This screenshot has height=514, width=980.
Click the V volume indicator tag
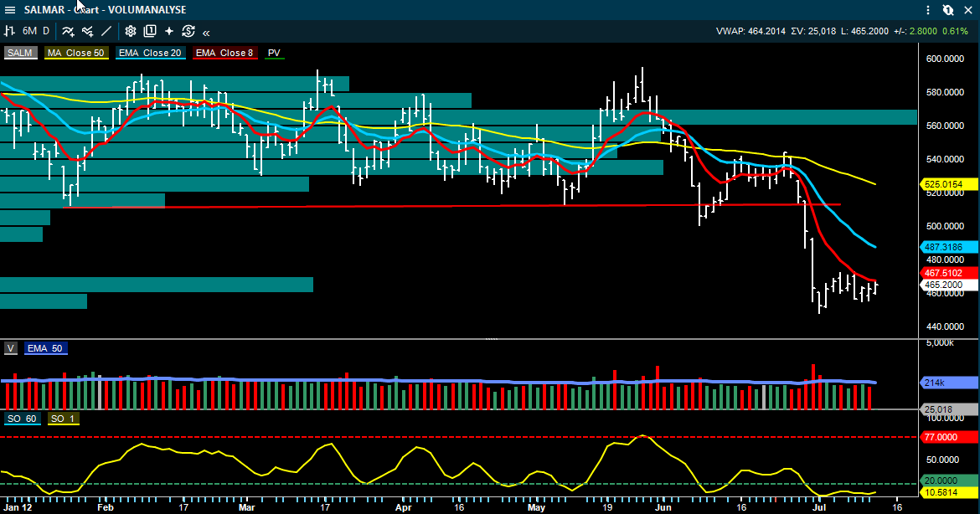(11, 348)
